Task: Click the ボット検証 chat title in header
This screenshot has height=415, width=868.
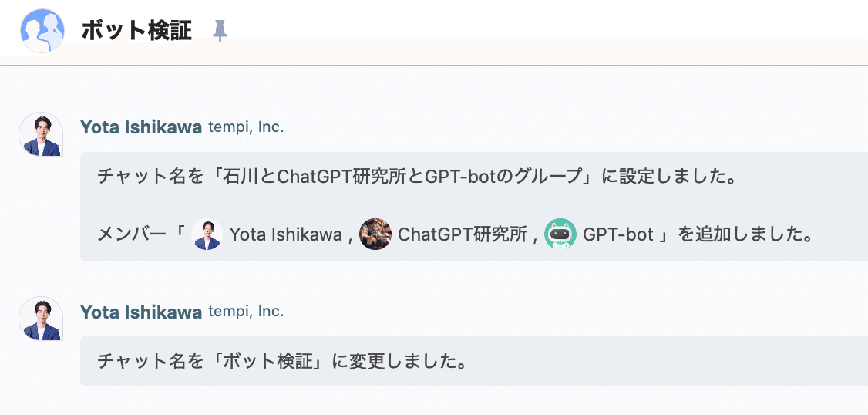Action: pos(136,31)
